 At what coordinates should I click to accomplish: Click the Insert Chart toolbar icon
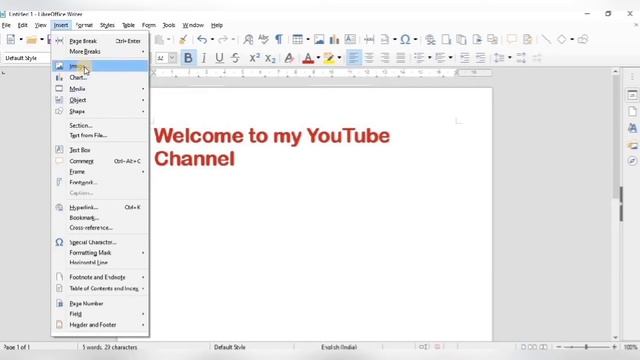(x=334, y=39)
